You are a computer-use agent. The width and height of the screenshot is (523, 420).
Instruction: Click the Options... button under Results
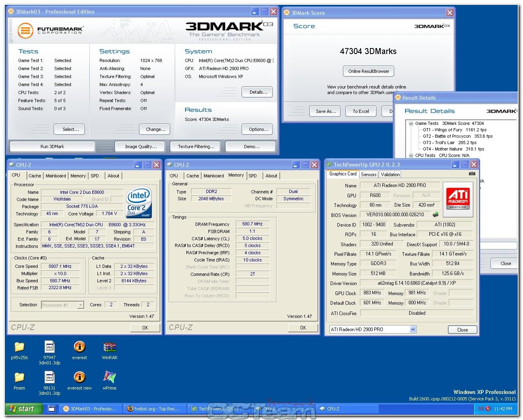pyautogui.click(x=258, y=129)
